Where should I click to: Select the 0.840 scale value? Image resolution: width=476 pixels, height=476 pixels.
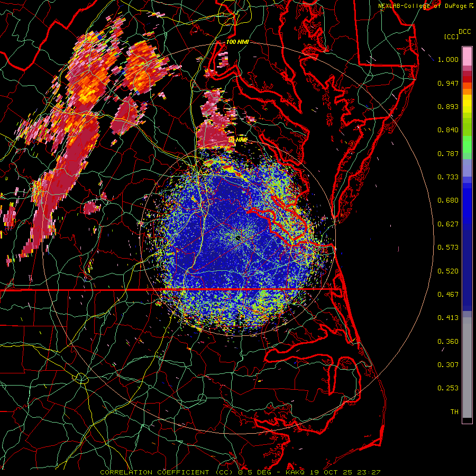(448, 130)
